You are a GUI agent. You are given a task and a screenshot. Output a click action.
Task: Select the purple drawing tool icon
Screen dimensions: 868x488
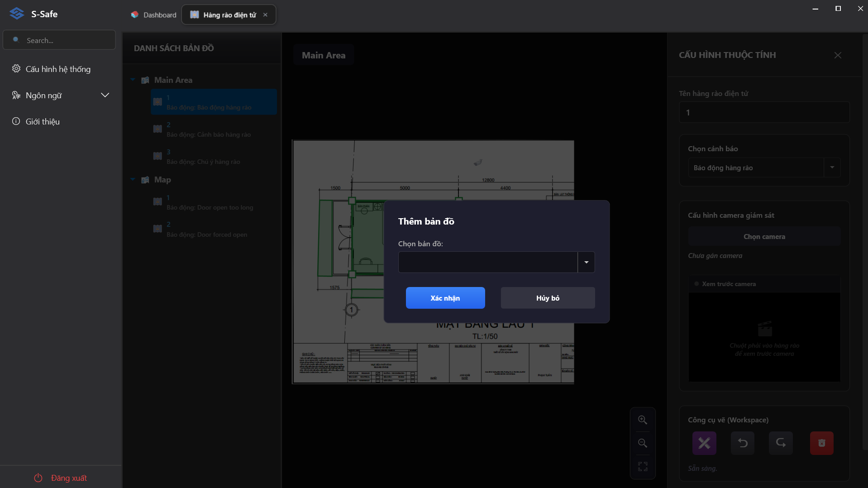click(704, 443)
